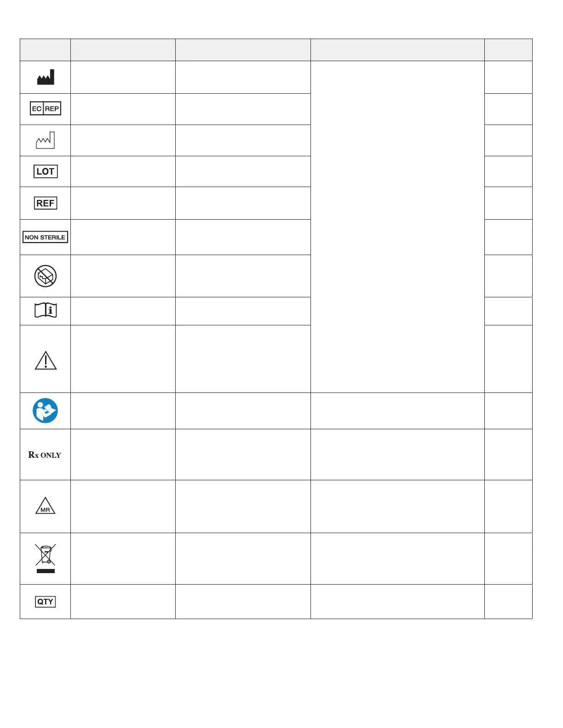563x728 pixels.
Task: Click the crossed-out wheeled bin symbol
Action: tap(46, 558)
